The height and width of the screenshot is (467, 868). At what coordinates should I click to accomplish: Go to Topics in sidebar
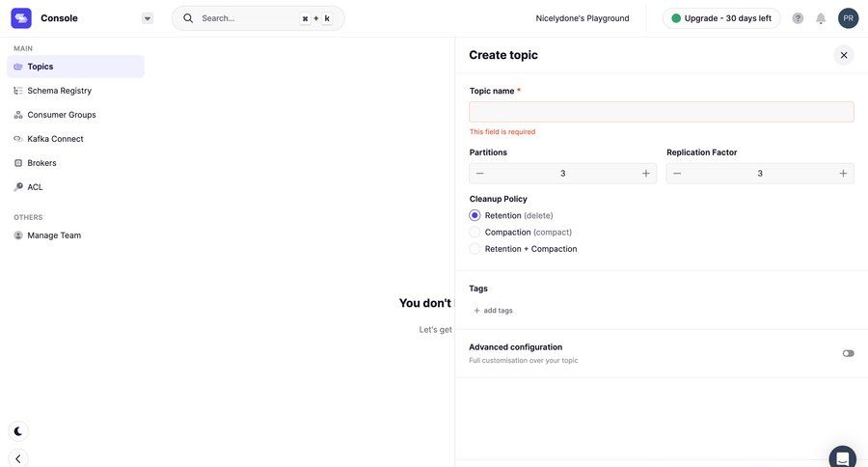pos(75,67)
